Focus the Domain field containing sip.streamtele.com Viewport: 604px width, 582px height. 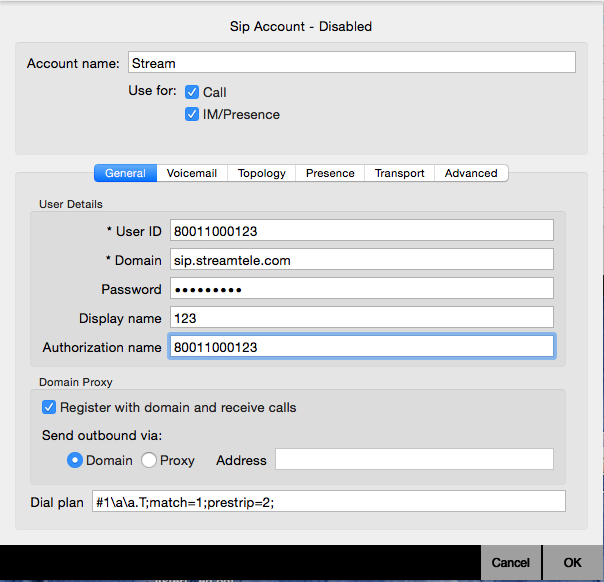coord(361,260)
